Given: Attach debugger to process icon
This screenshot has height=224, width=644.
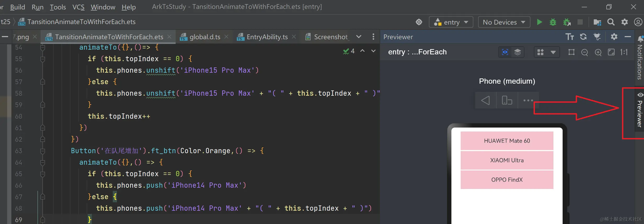Looking at the screenshot, I should pyautogui.click(x=567, y=22).
